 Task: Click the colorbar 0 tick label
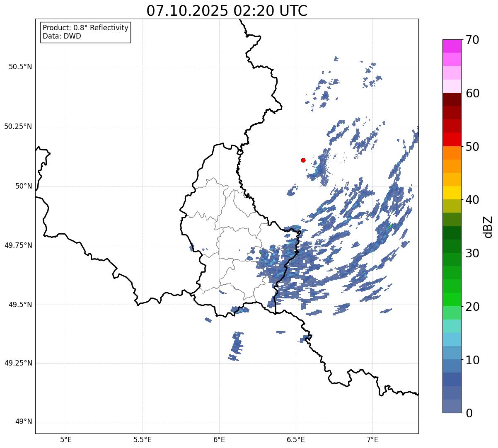pos(469,413)
